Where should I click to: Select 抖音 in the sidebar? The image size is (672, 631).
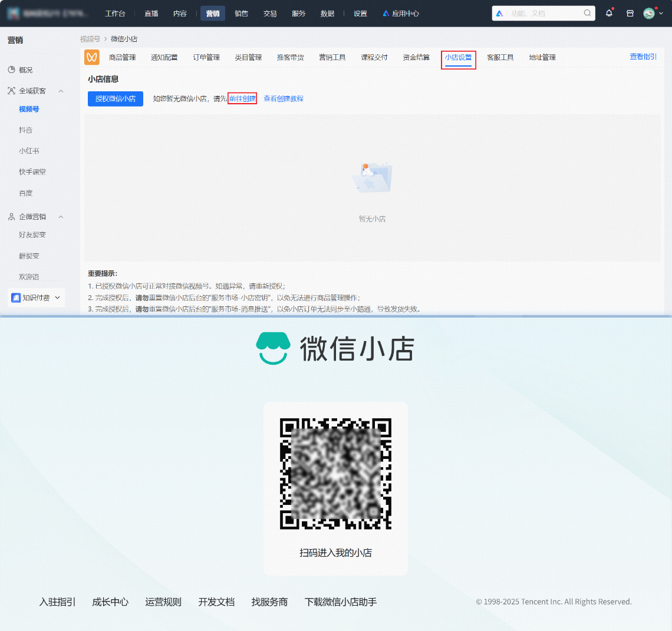pos(25,130)
